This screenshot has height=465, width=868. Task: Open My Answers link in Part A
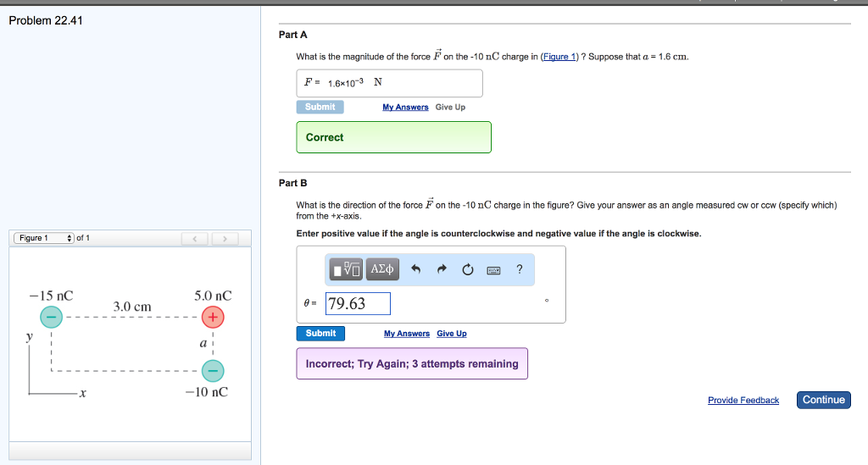(405, 108)
